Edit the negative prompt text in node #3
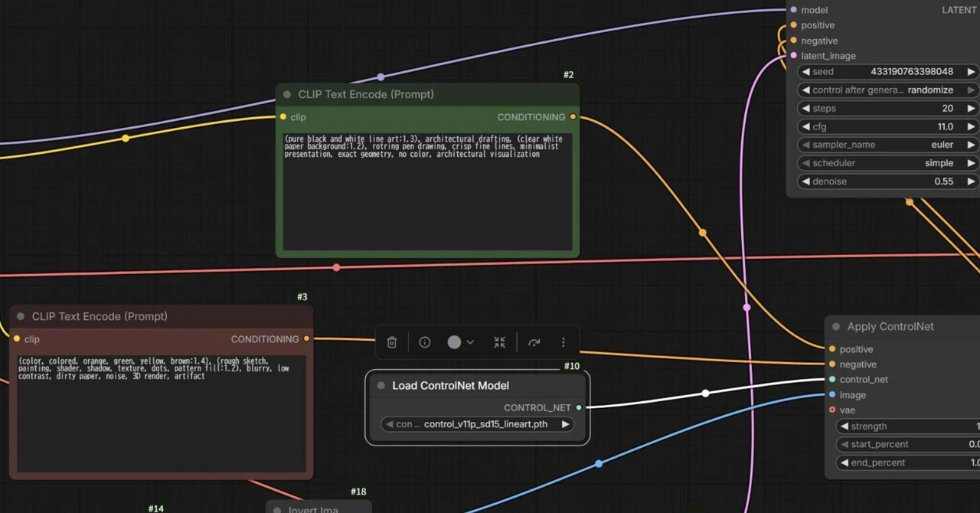980x513 pixels. pos(162,413)
